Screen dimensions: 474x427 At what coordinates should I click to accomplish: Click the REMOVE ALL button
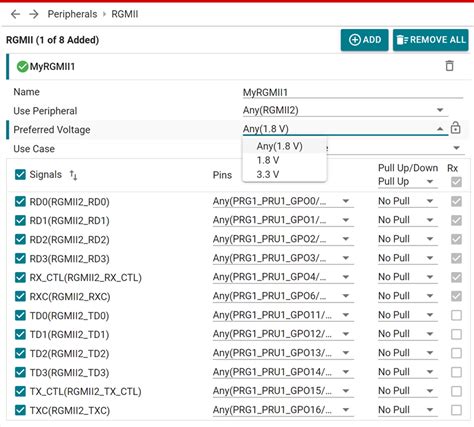tap(430, 40)
